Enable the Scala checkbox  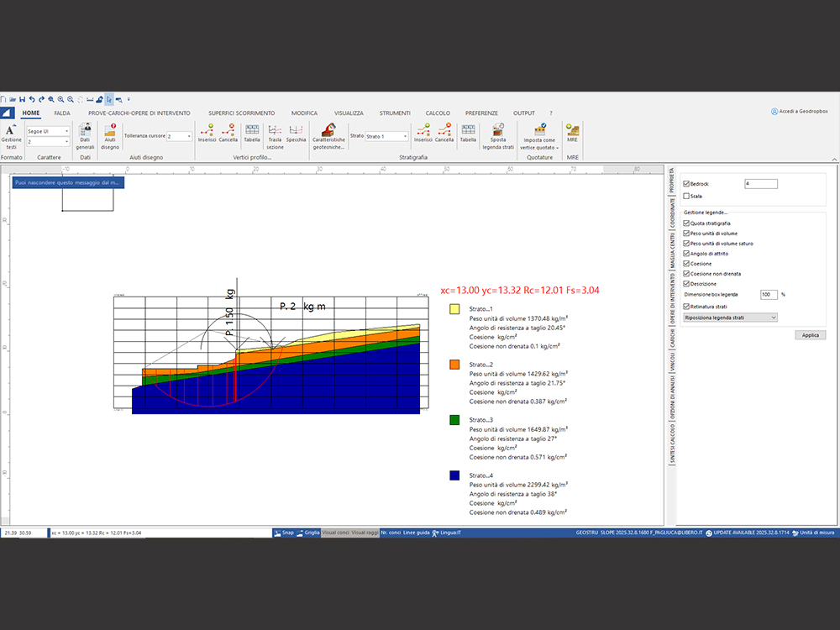pos(686,196)
